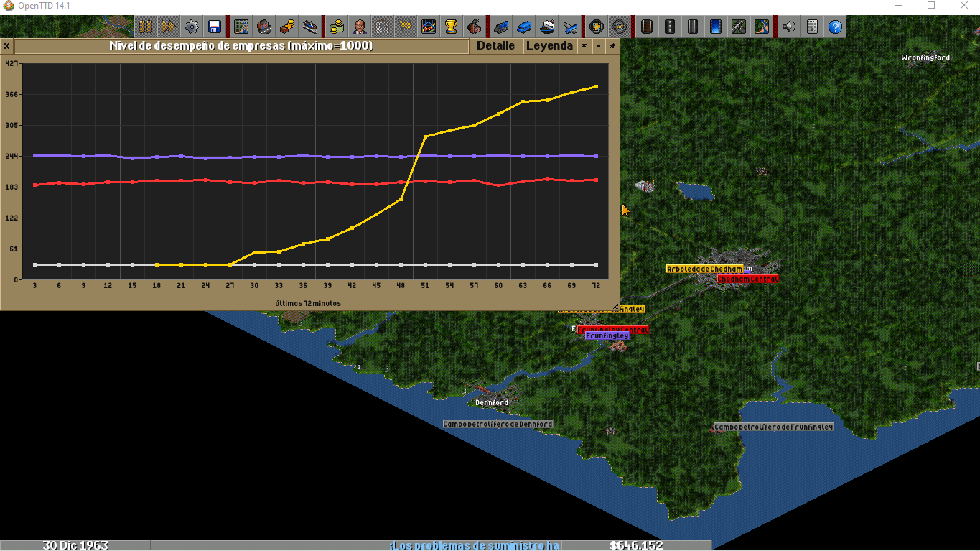Open the town directory icon
The image size is (980, 551).
coord(264,27)
